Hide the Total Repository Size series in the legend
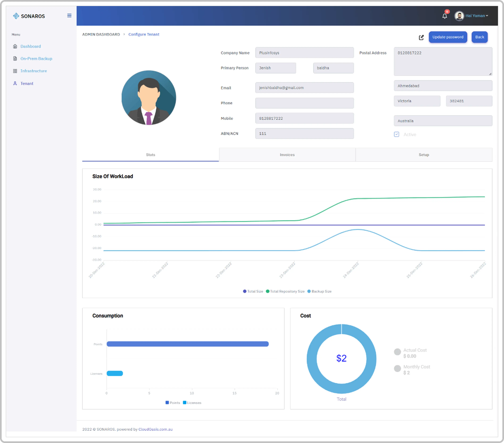This screenshot has height=443, width=504. pyautogui.click(x=285, y=291)
